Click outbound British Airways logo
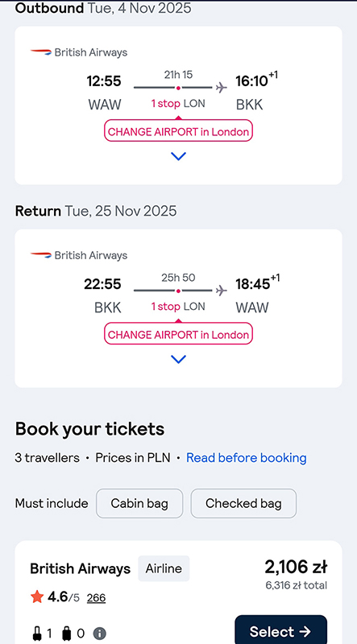The height and width of the screenshot is (644, 357). (x=41, y=52)
